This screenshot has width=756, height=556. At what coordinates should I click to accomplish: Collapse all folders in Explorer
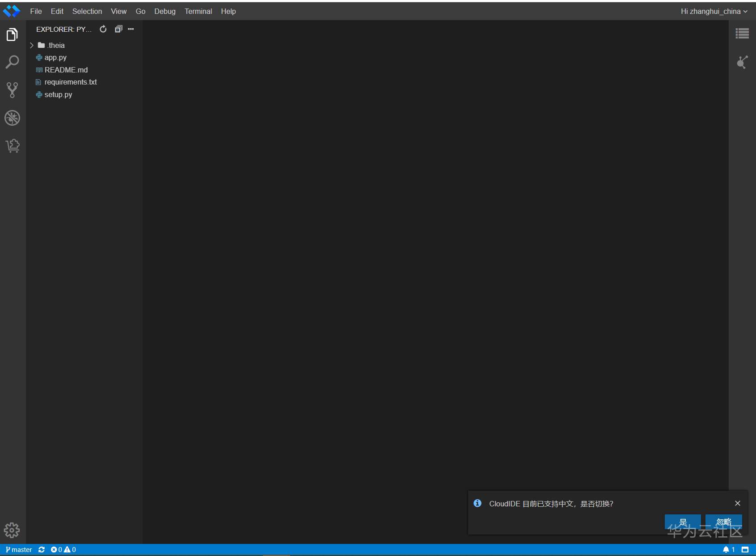118,29
